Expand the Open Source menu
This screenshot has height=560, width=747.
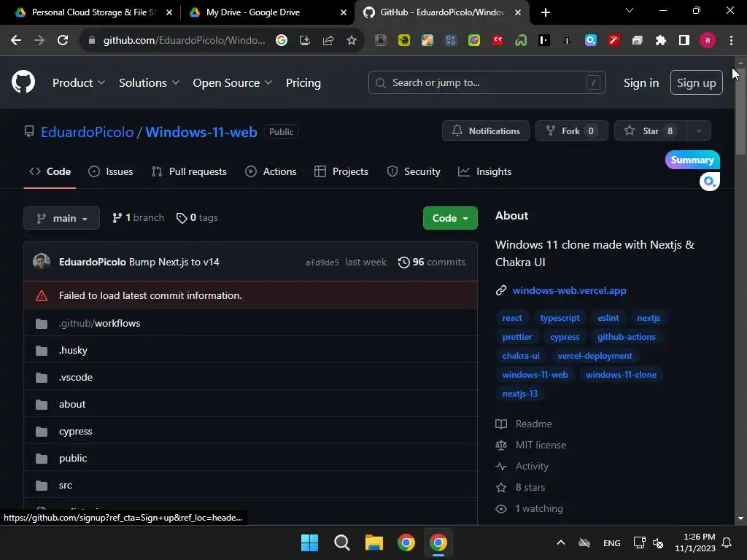tap(233, 83)
